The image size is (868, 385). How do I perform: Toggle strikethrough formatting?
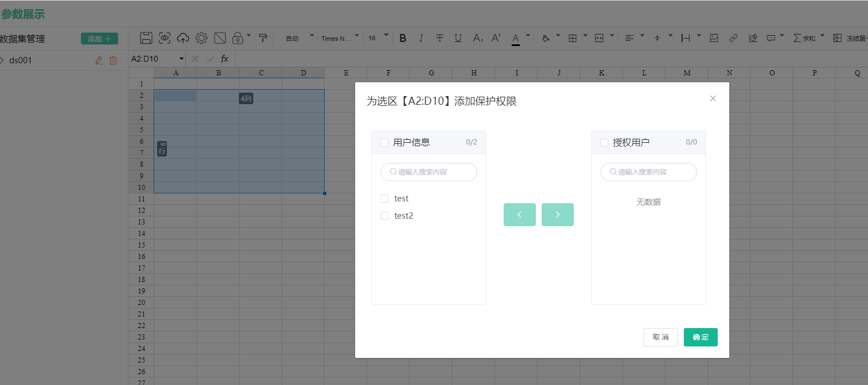pyautogui.click(x=440, y=38)
